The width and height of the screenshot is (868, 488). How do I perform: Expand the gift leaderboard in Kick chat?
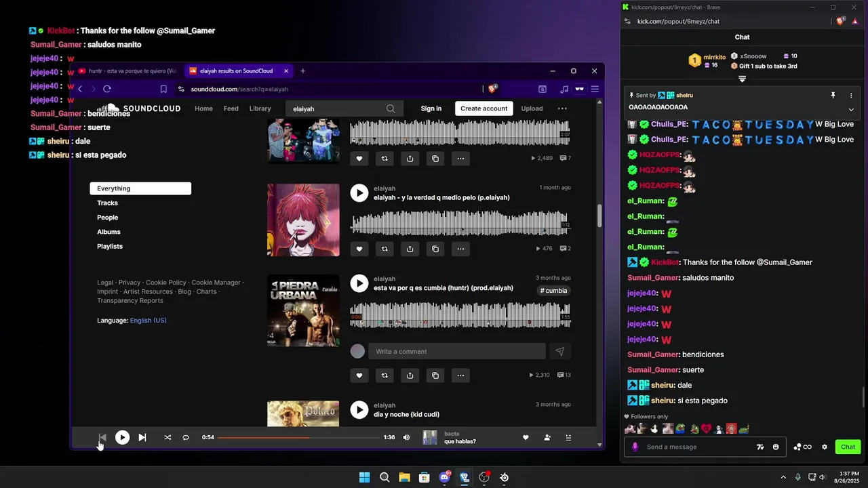click(x=742, y=79)
